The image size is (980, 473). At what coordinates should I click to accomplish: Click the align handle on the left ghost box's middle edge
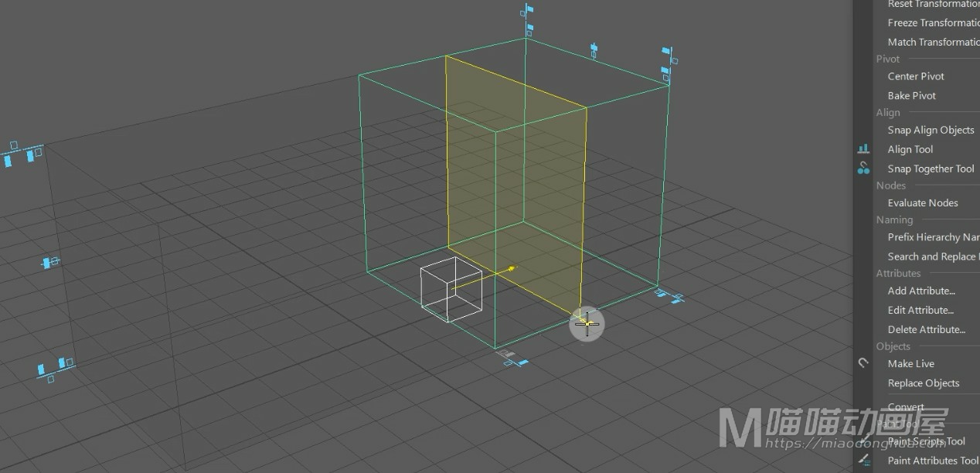click(50, 263)
